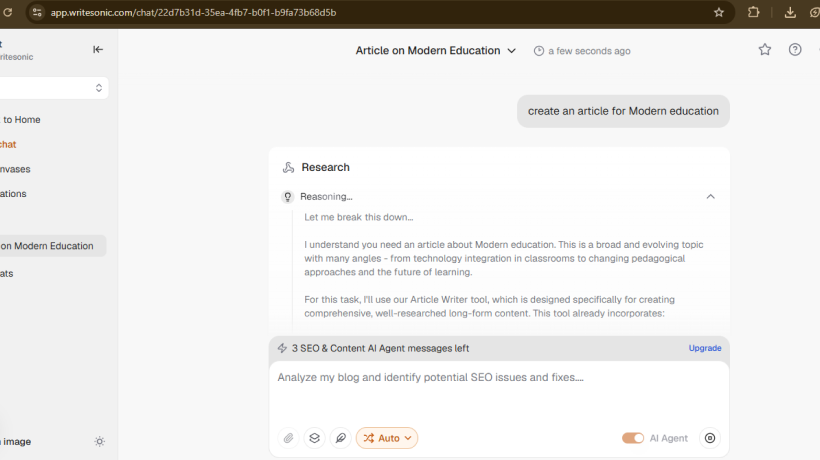Screen dimensions: 820x460
Task: Open help via the question mark icon
Action: (x=795, y=50)
